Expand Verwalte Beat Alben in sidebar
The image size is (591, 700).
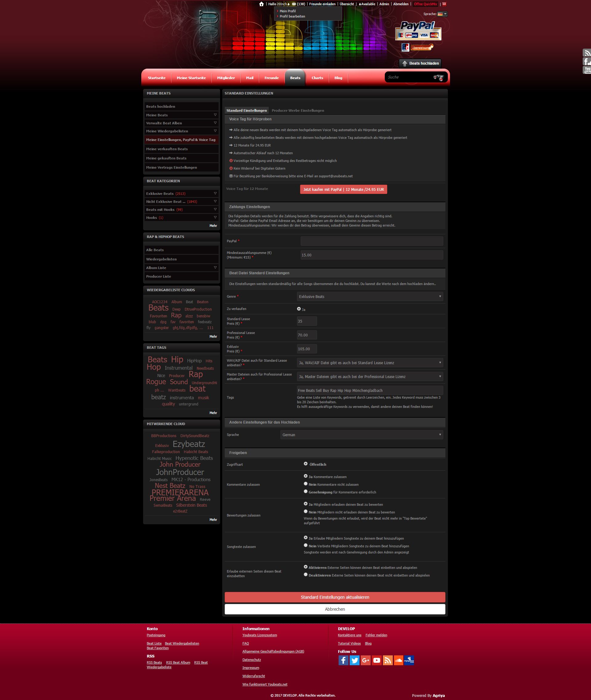coord(215,123)
